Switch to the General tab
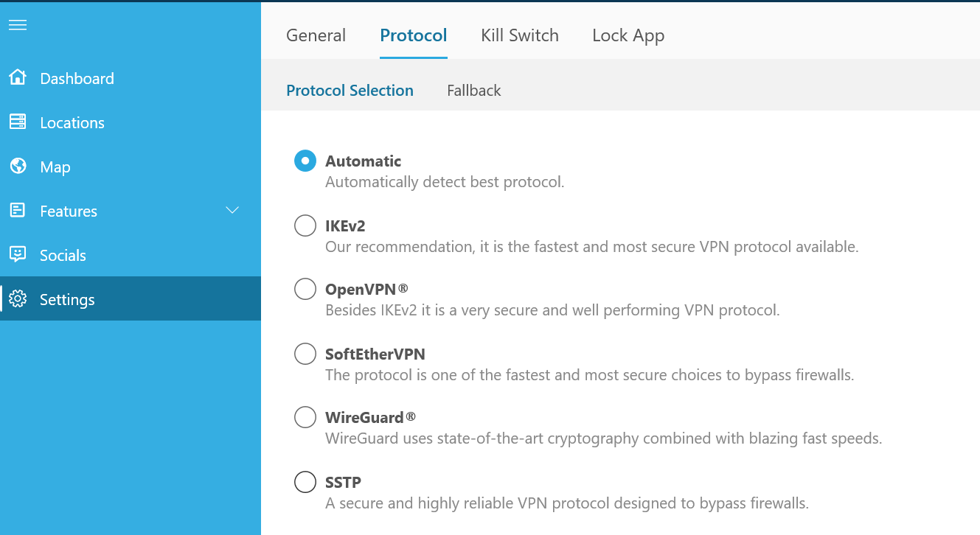The height and width of the screenshot is (535, 980). click(316, 35)
